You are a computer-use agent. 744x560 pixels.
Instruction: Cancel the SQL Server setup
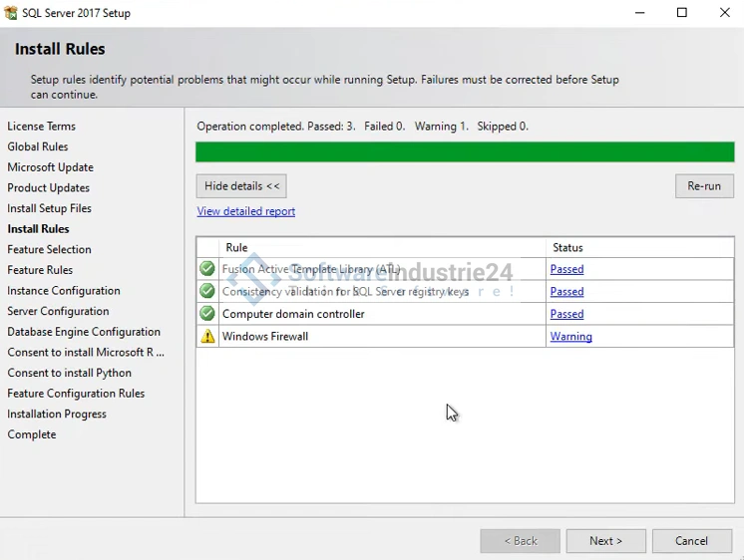click(691, 541)
